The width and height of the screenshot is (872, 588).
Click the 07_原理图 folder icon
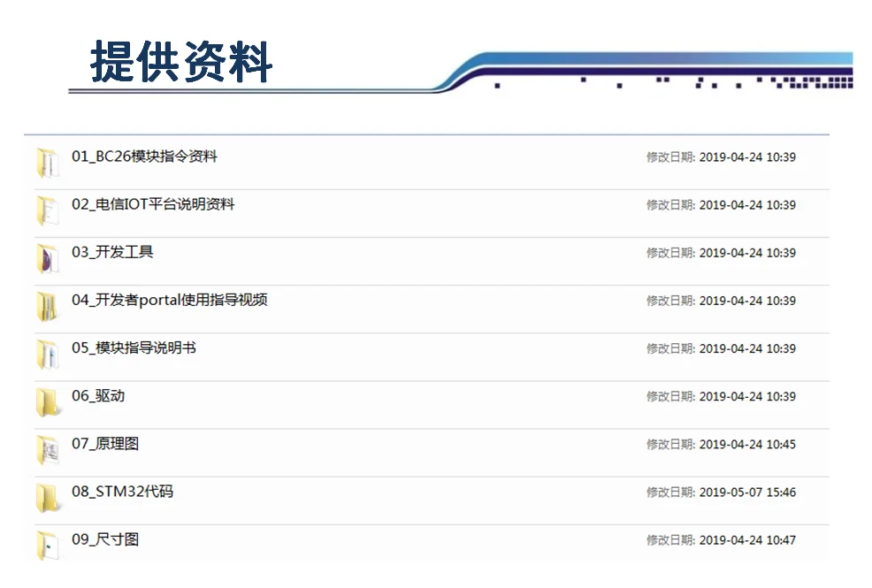(48, 450)
